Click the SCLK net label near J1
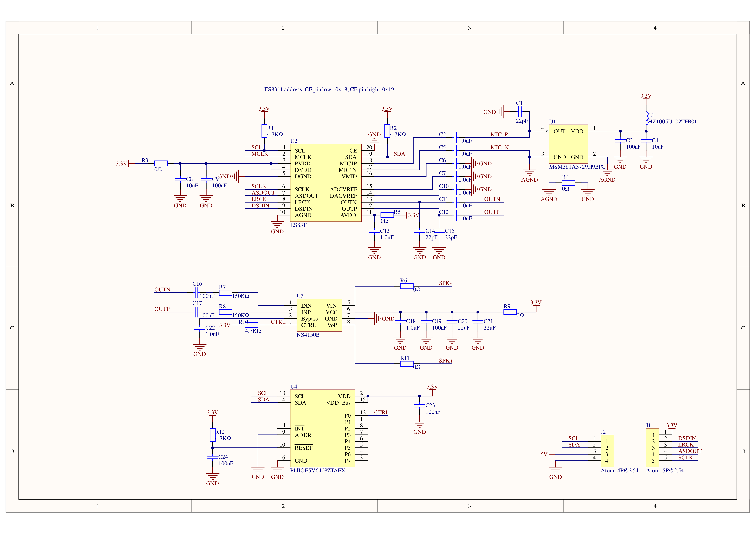The width and height of the screenshot is (756, 534). tap(686, 458)
